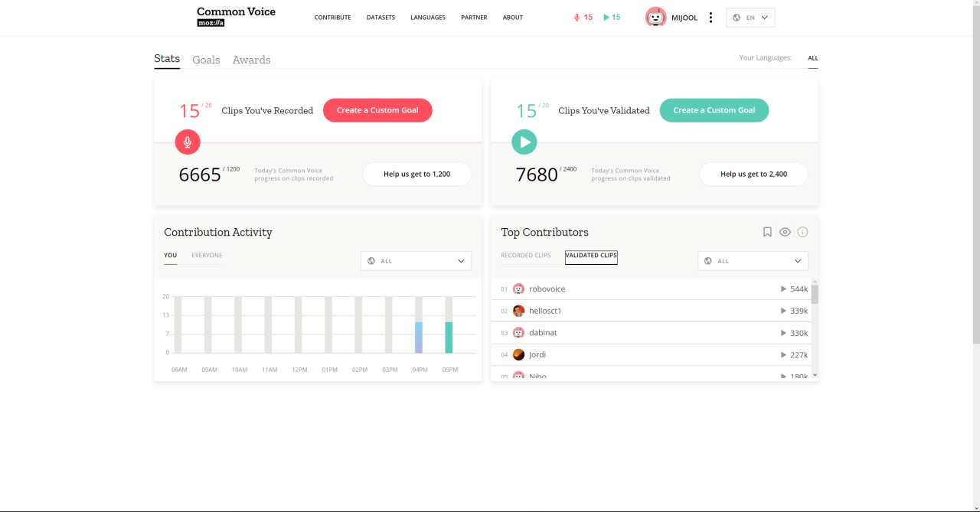The height and width of the screenshot is (512, 980).
Task: Open the MIJOOL robot avatar profile
Action: [x=656, y=17]
